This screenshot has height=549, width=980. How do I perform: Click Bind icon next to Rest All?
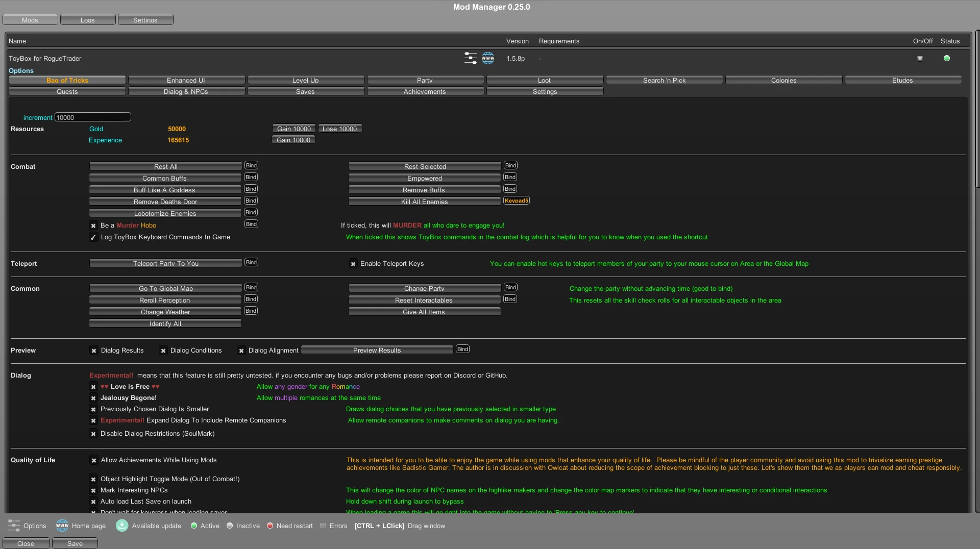(x=251, y=165)
